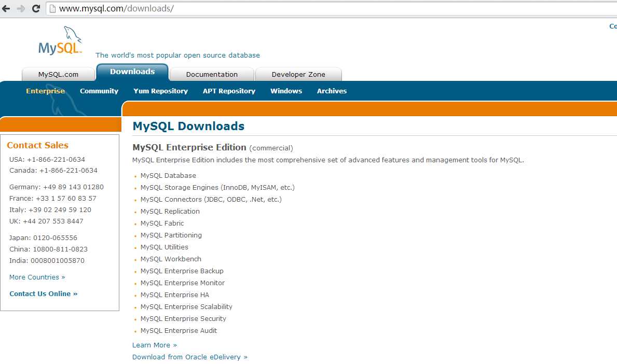Click the Canada sales phone number
The image size is (617, 364).
point(68,171)
